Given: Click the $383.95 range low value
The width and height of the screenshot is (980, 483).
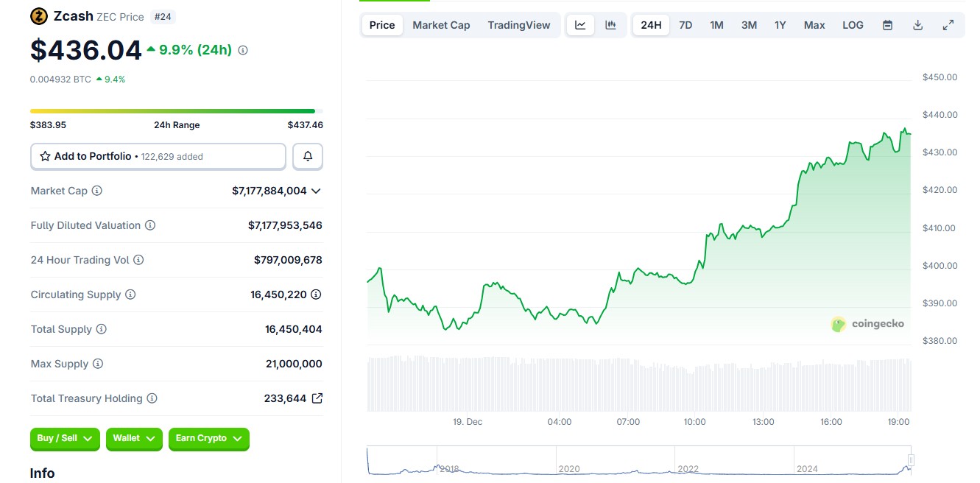Looking at the screenshot, I should point(48,125).
